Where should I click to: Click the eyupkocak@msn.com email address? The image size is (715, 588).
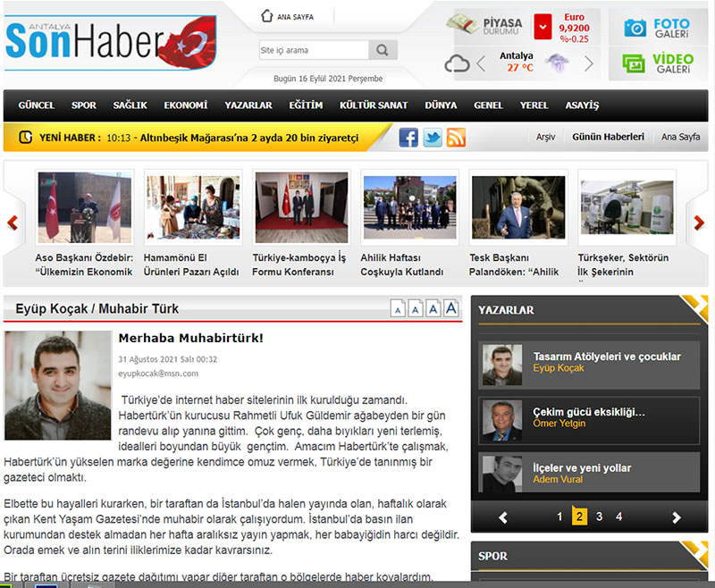click(158, 374)
